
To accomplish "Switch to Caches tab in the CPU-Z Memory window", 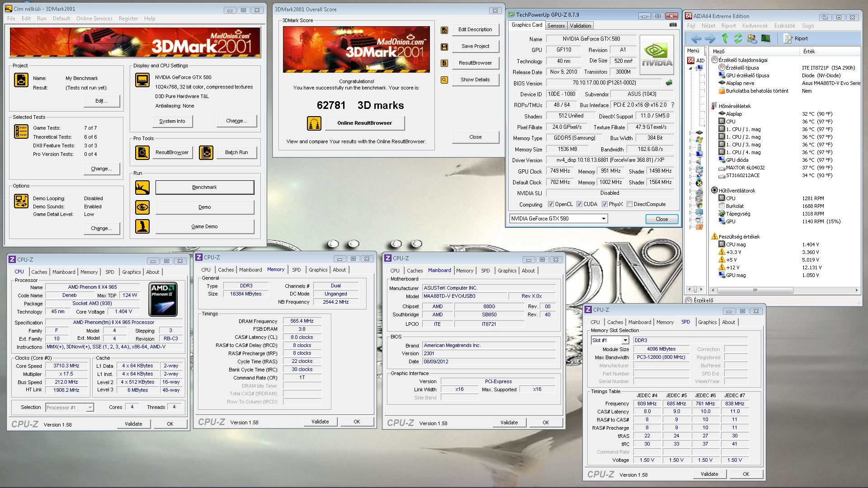I will pos(226,270).
